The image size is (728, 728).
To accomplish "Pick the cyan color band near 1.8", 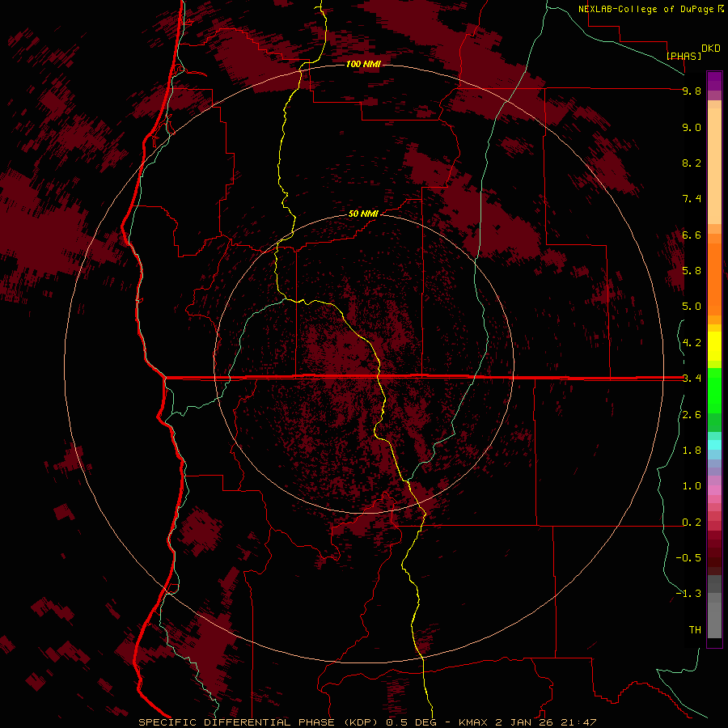I will coord(714,445).
